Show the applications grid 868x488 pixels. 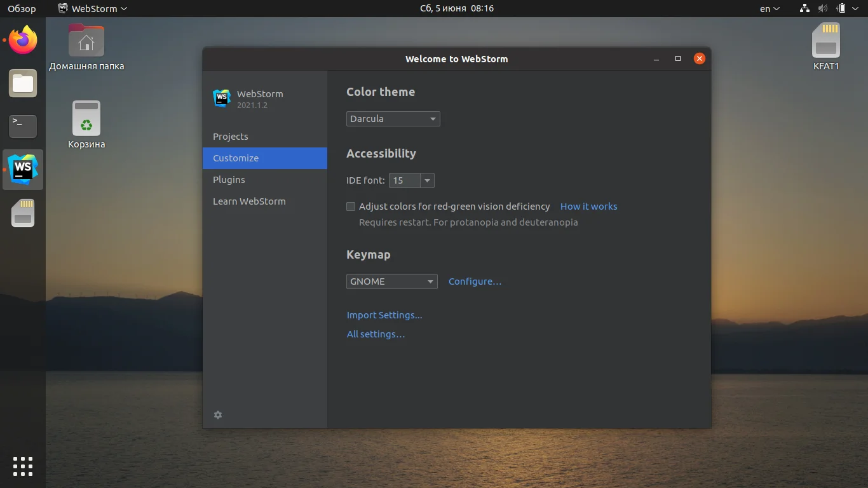pyautogui.click(x=23, y=466)
